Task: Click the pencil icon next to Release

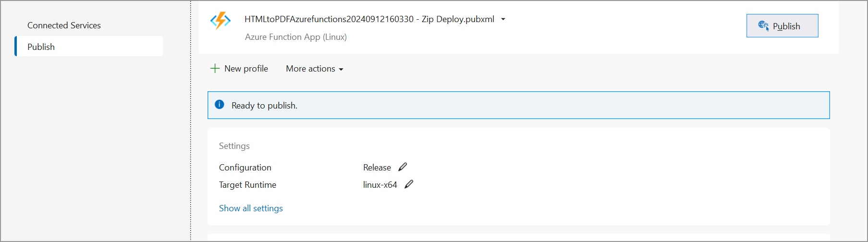Action: coord(403,167)
